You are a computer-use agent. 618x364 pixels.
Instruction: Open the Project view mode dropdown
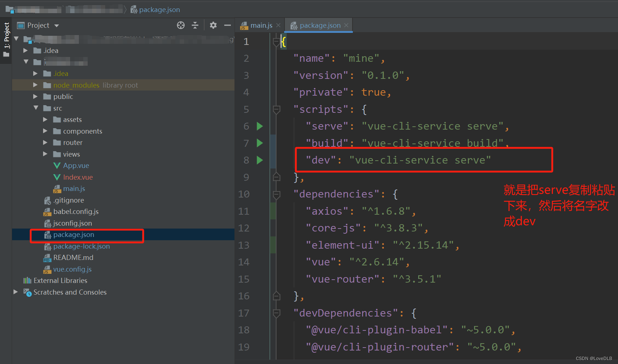57,25
